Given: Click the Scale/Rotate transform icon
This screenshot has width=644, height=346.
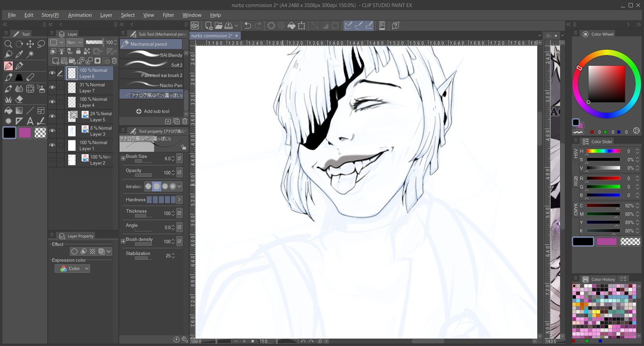Looking at the screenshot, I should tap(302, 25).
